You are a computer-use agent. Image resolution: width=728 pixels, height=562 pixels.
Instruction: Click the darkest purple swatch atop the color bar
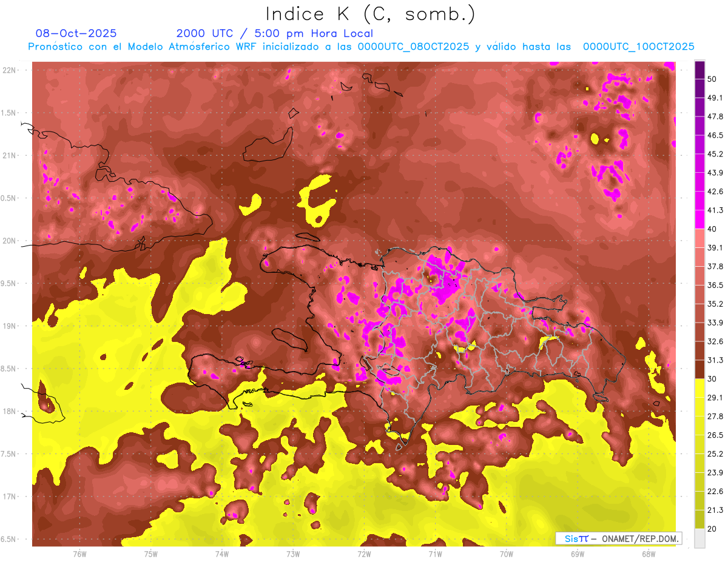(x=699, y=70)
